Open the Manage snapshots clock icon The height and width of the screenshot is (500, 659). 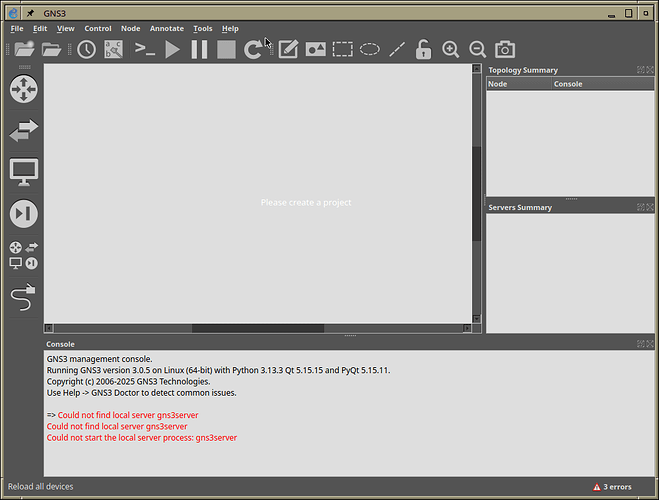pos(87,49)
